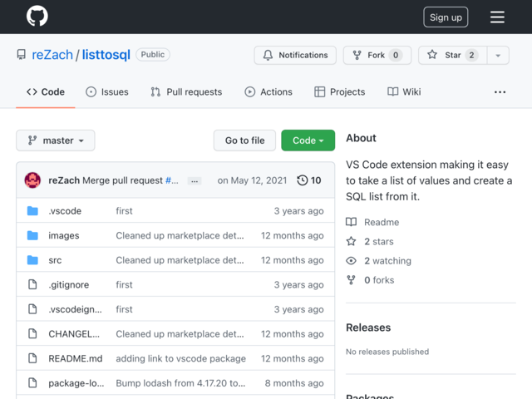Open 'Cleaned up marketplace det...' commit for src
Viewport: 532px width, 399px height.
click(x=180, y=260)
